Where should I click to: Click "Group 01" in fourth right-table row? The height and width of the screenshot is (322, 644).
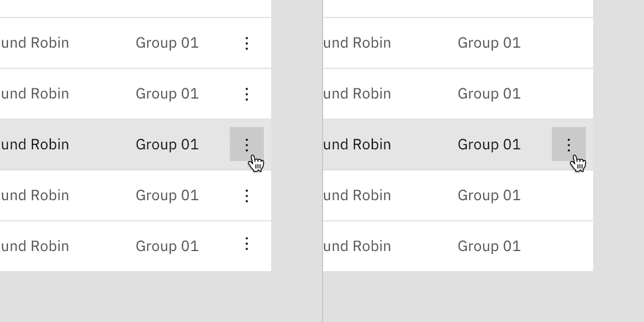pos(489,195)
